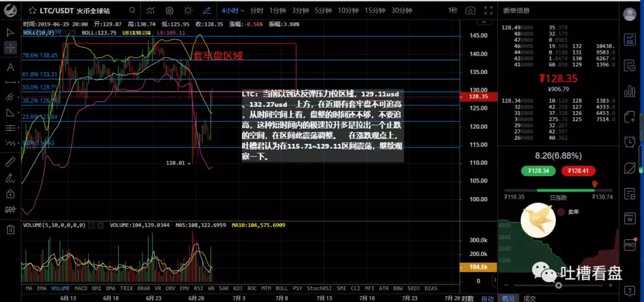Open chart settings gear

[169, 10]
